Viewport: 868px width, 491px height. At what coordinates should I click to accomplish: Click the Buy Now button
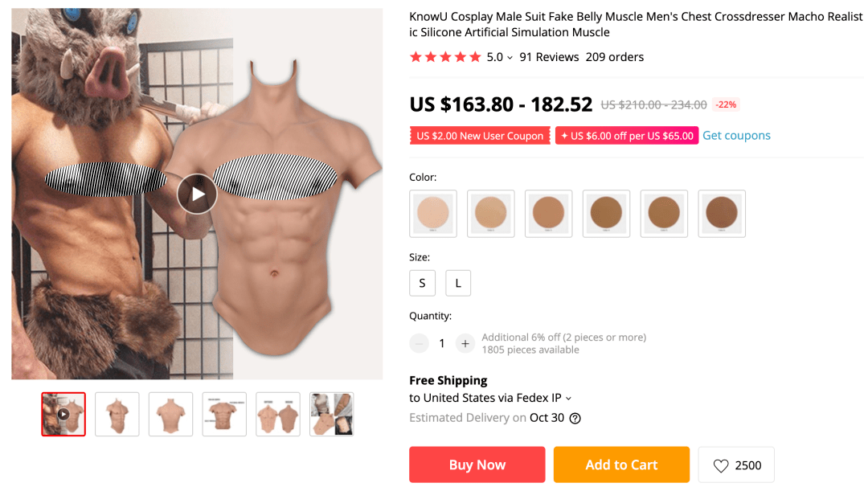click(x=477, y=465)
